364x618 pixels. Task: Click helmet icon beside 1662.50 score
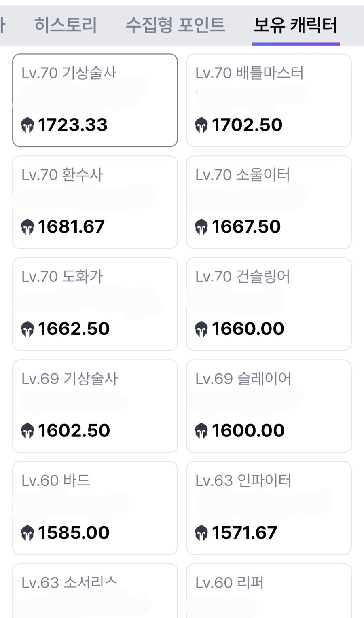tap(27, 329)
